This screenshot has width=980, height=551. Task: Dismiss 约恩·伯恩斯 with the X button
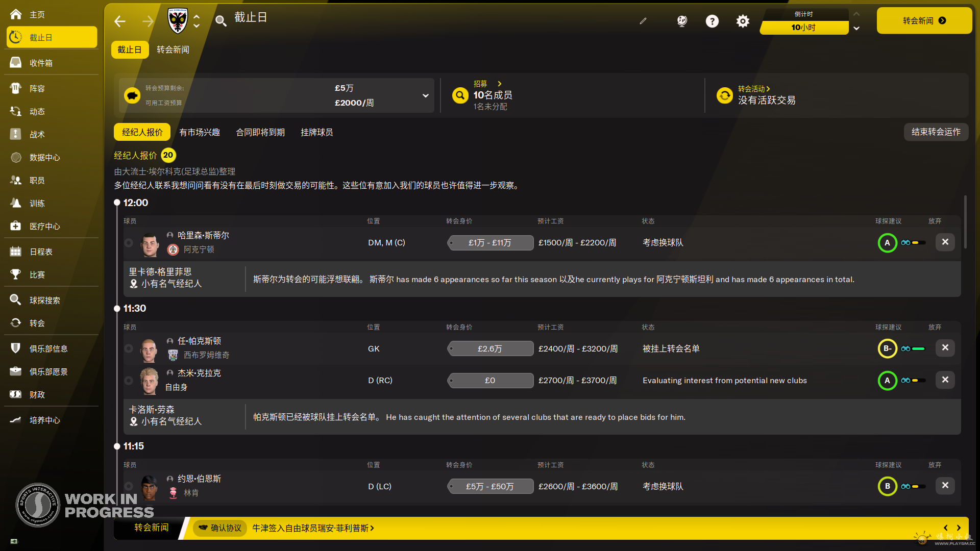pos(945,485)
